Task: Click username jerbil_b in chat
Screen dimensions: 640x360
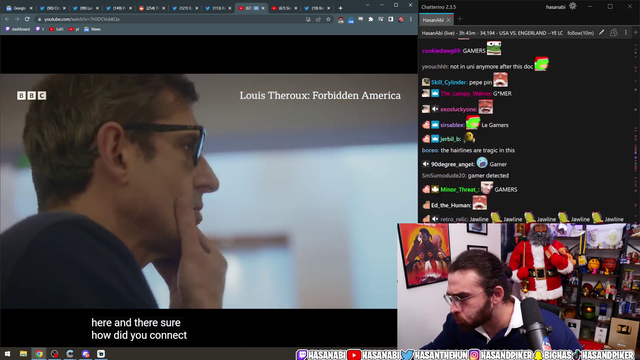Action: point(451,139)
